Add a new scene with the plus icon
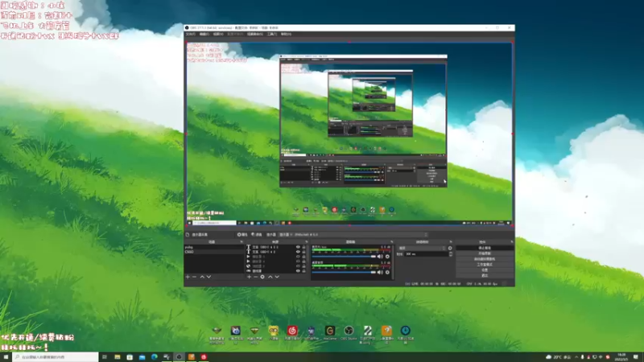 pyautogui.click(x=188, y=277)
